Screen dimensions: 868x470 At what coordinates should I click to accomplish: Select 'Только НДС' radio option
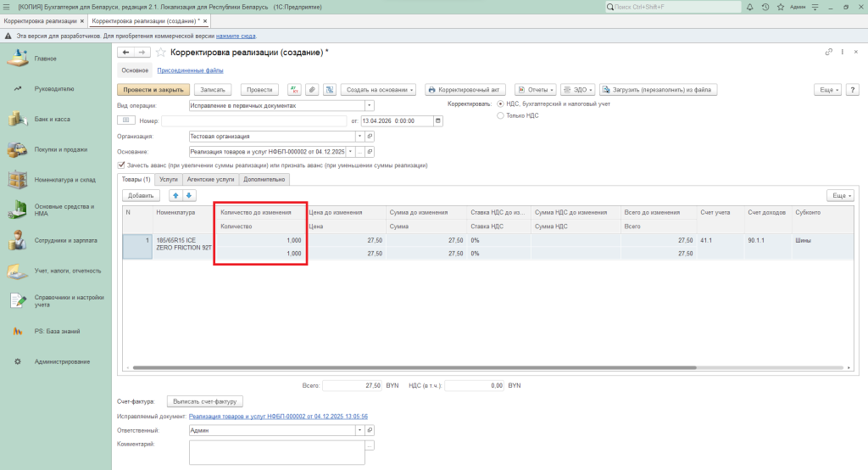click(500, 115)
